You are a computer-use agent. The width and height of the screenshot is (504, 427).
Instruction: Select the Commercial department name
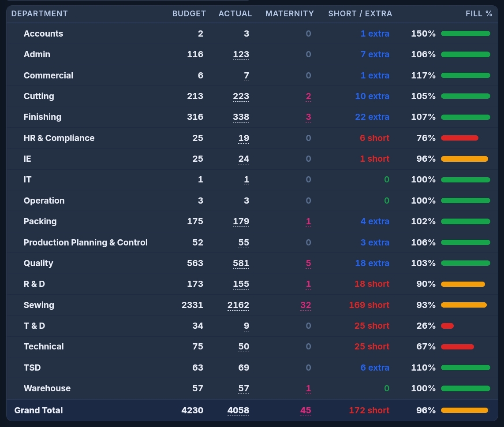(x=49, y=75)
